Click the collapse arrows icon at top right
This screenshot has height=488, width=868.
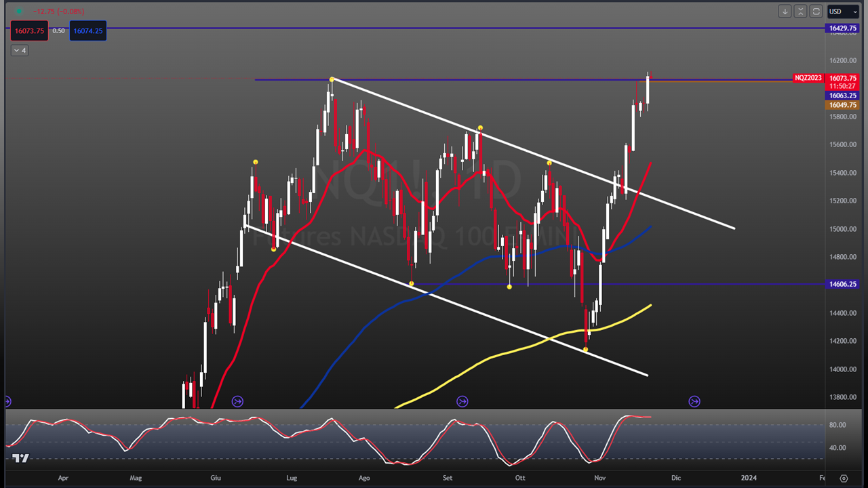pos(800,12)
